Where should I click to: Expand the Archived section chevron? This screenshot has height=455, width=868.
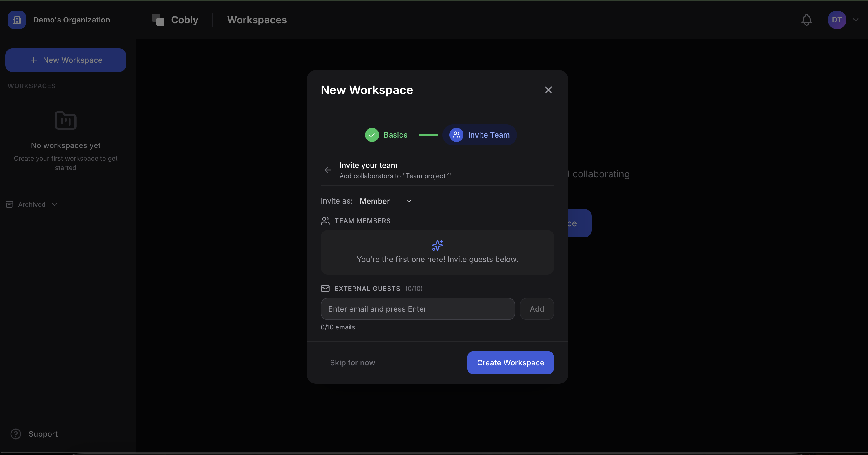point(54,205)
